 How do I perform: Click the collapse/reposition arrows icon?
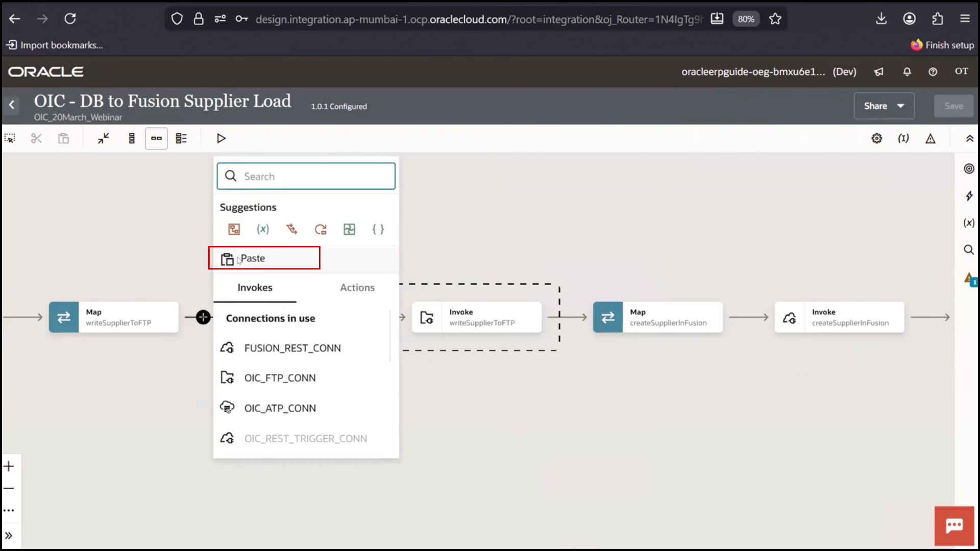tap(104, 138)
